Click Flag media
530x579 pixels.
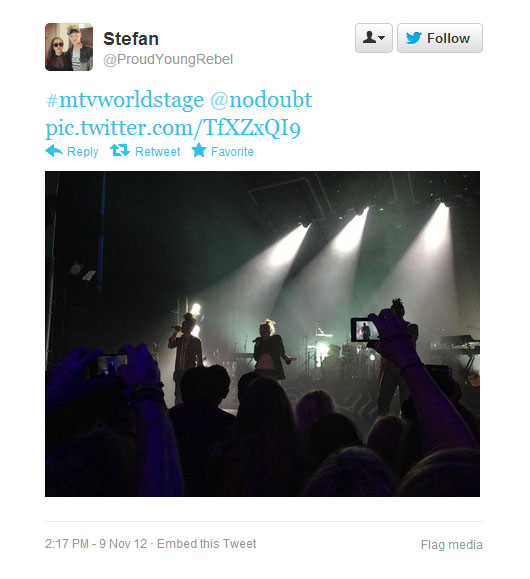452,545
